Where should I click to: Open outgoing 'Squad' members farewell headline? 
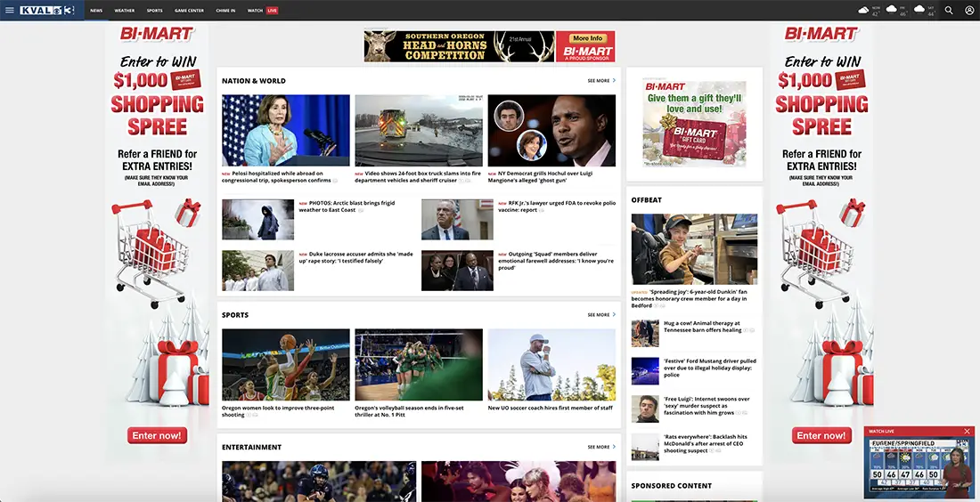(556, 261)
